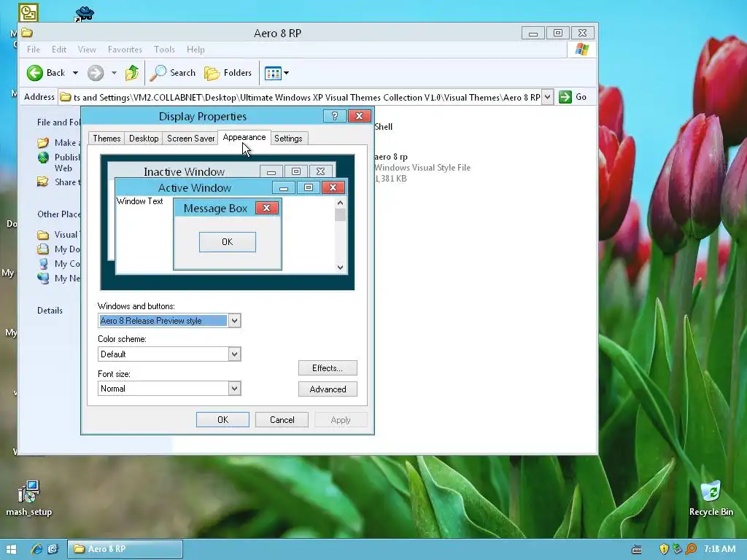Click the Effects... button
747x560 pixels.
(328, 368)
